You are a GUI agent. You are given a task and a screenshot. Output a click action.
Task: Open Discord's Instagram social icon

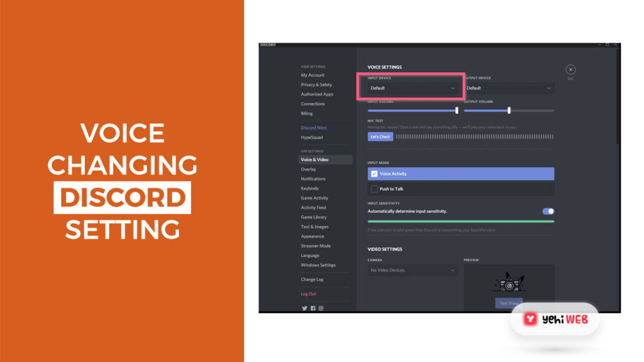pos(321,308)
